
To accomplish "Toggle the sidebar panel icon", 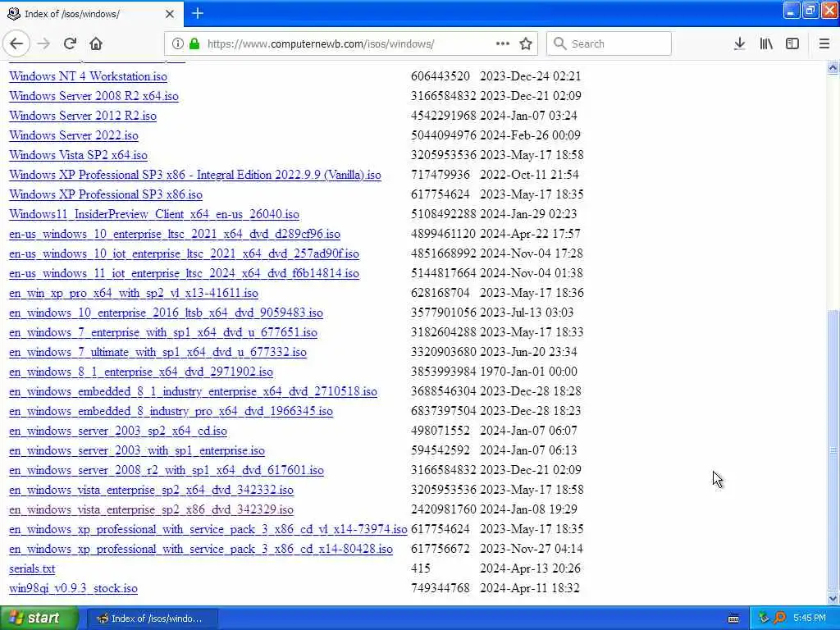I will pos(792,44).
